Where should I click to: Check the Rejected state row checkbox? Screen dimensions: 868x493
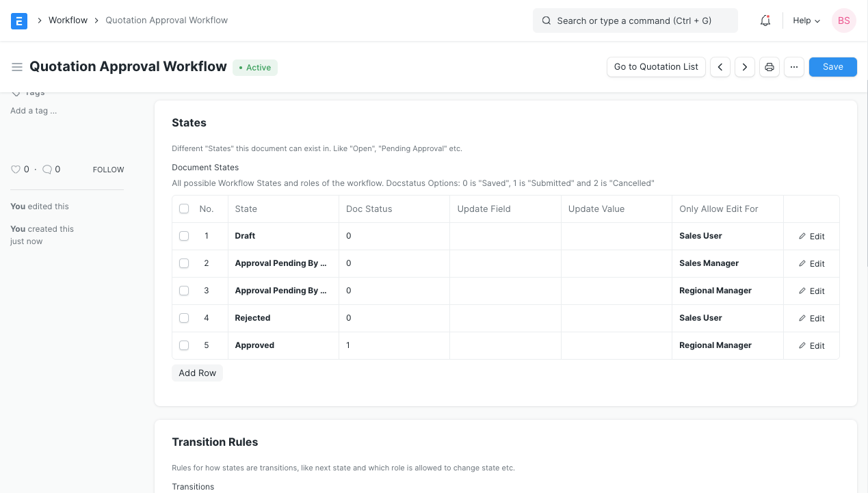pyautogui.click(x=184, y=318)
